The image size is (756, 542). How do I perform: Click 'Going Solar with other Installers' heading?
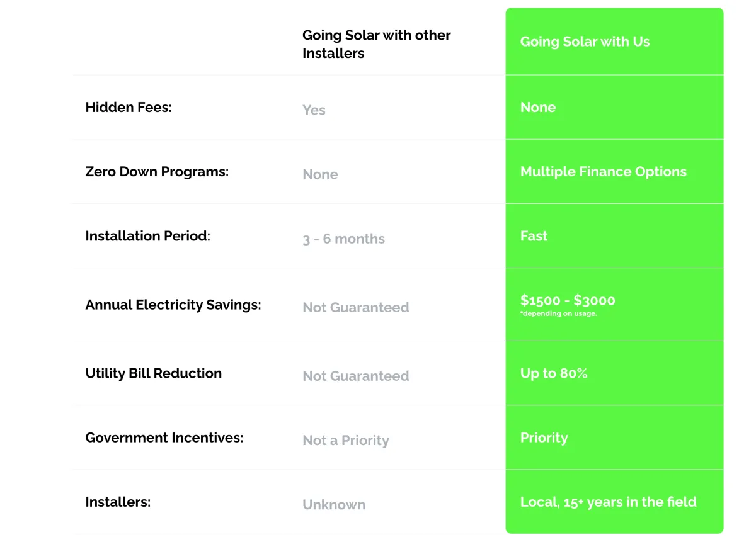click(x=376, y=44)
